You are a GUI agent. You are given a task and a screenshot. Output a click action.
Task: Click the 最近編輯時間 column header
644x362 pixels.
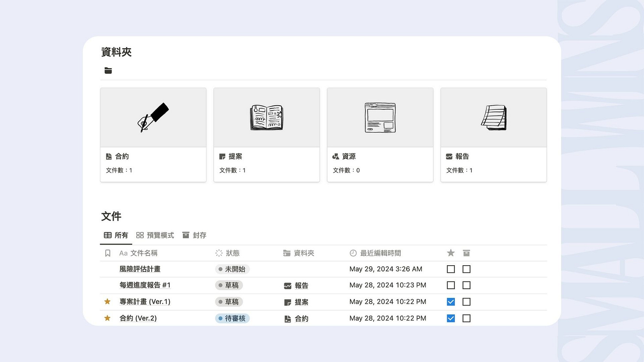click(x=375, y=253)
